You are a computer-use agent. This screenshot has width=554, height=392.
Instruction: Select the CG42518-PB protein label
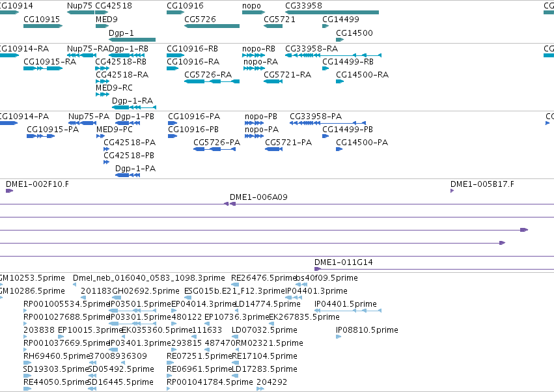tap(129, 156)
